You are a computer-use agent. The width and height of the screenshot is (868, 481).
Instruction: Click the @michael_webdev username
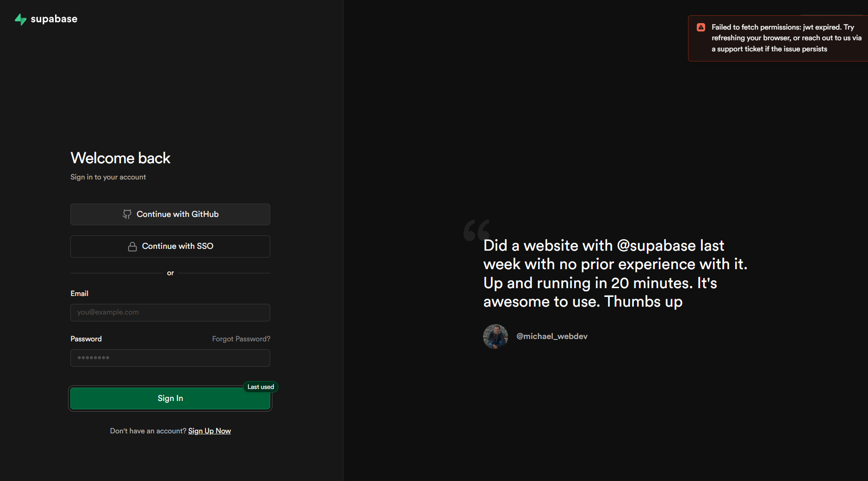[552, 336]
